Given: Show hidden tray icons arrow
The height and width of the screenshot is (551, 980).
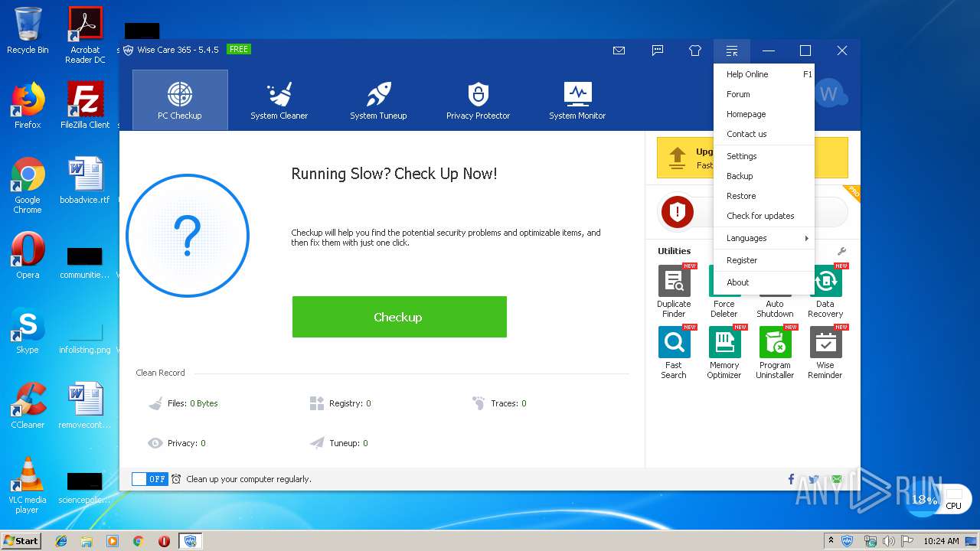Looking at the screenshot, I should pos(831,541).
